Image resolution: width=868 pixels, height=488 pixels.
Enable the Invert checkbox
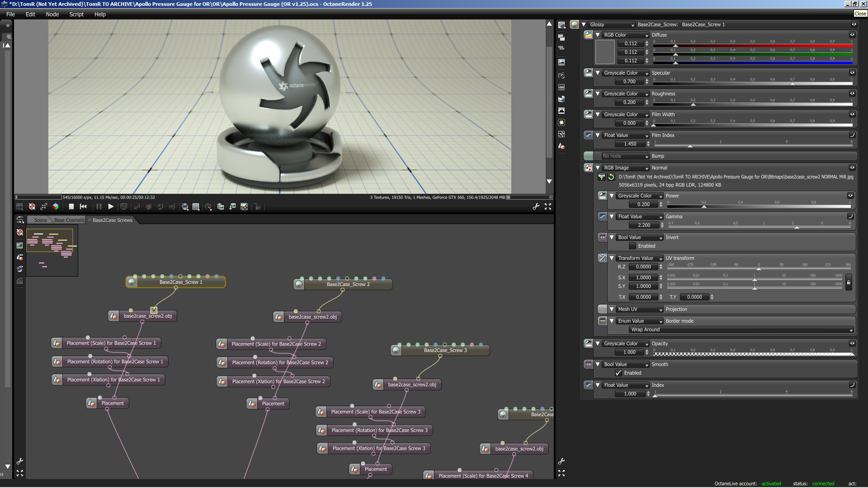tap(632, 246)
